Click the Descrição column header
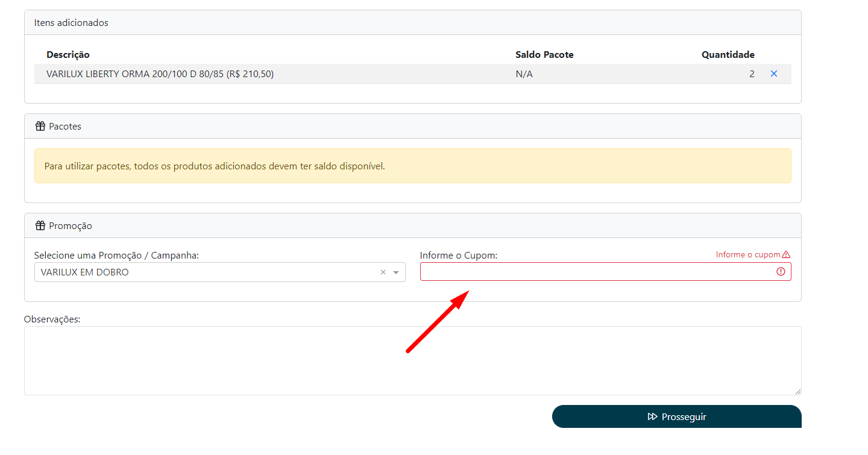This screenshot has height=455, width=868. pos(68,55)
